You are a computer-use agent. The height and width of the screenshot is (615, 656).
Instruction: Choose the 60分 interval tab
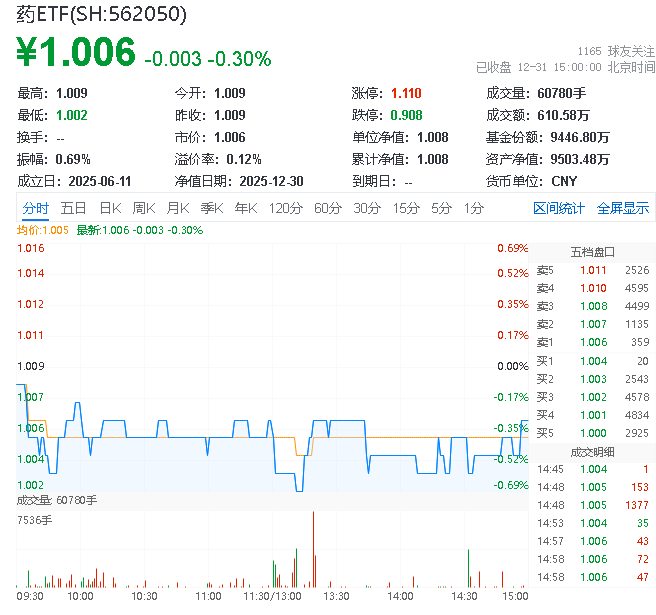(x=328, y=208)
